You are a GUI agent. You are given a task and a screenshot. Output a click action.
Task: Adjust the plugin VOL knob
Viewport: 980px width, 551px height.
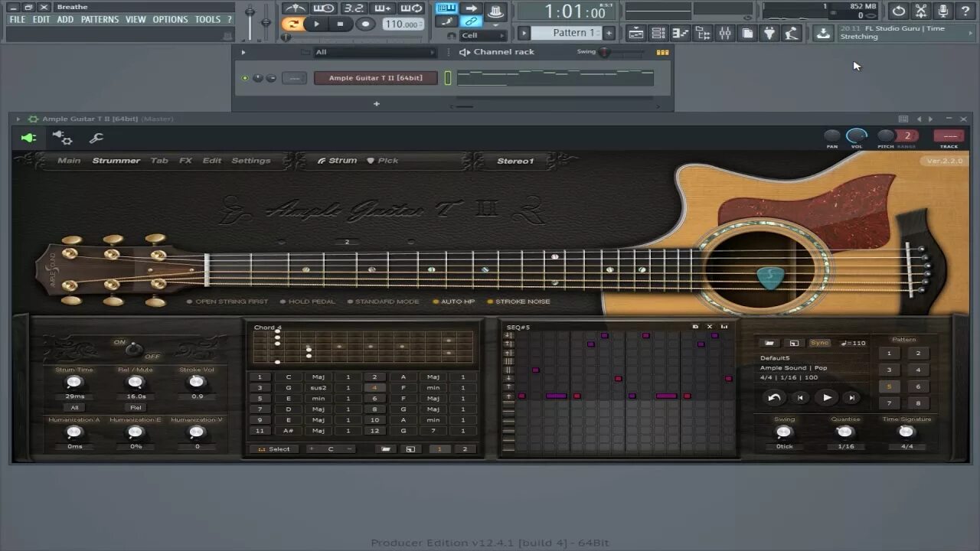click(857, 136)
